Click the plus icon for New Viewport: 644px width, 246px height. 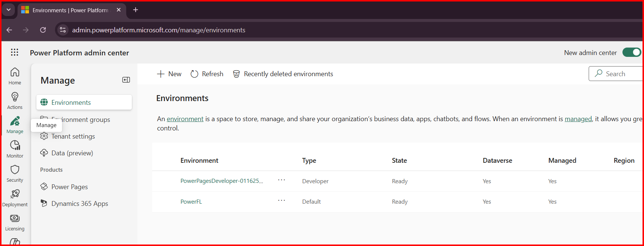point(161,74)
